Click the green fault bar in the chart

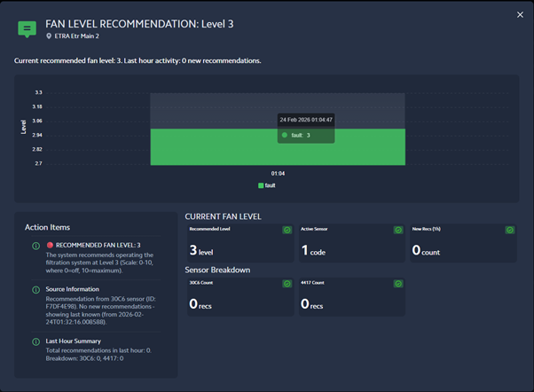tap(278, 147)
